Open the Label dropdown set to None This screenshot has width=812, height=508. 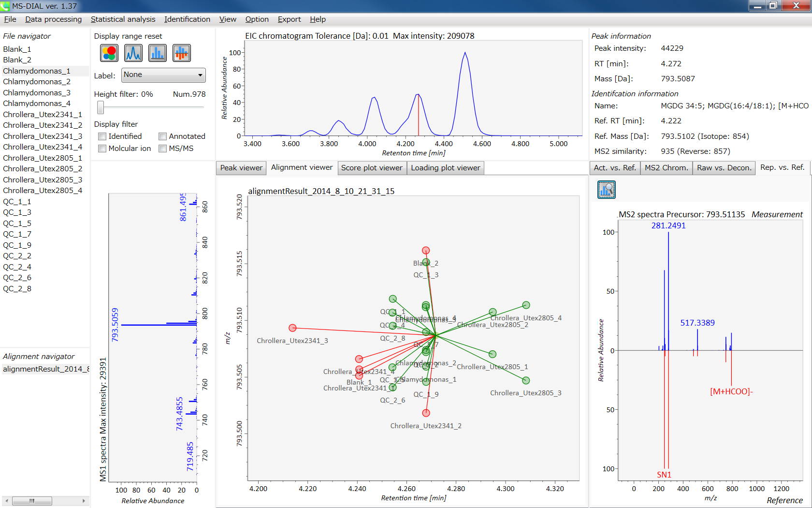[x=163, y=75]
